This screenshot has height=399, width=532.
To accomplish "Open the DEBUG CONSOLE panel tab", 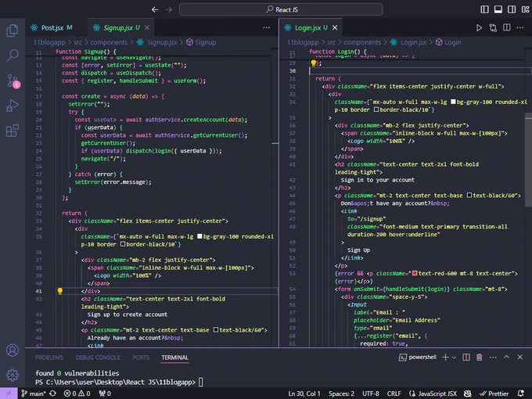I will pos(98,358).
